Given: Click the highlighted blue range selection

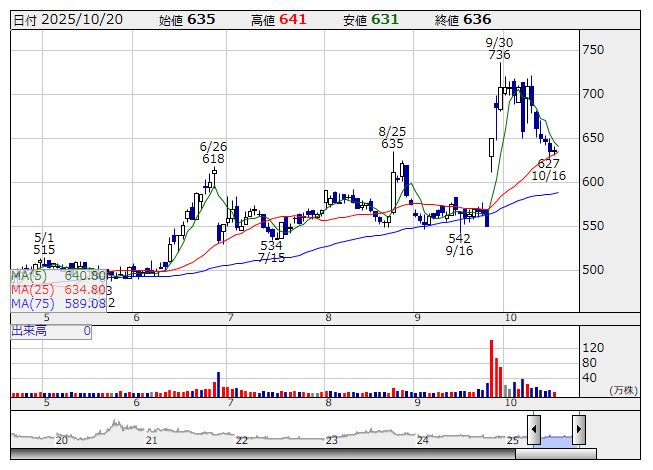Looking at the screenshot, I should coord(556,438).
